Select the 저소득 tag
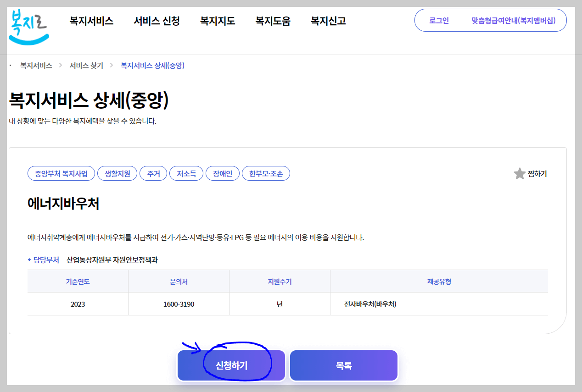The height and width of the screenshot is (392, 582). (186, 173)
